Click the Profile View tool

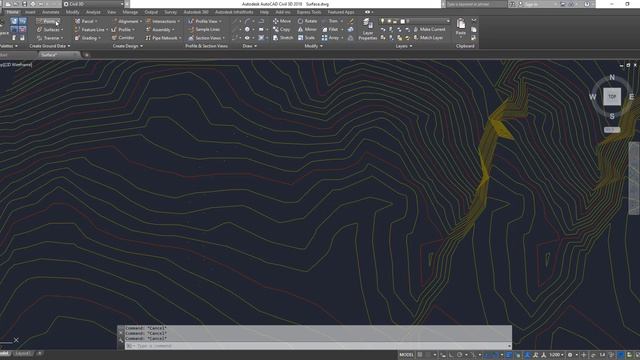click(205, 21)
